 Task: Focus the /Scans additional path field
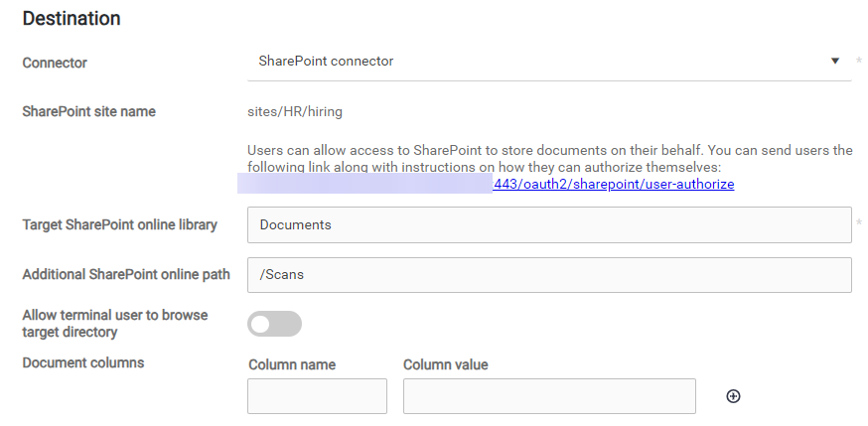548,275
